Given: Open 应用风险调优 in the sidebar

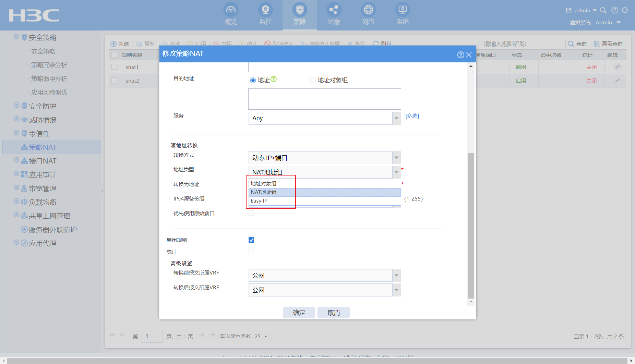Looking at the screenshot, I should click(49, 92).
